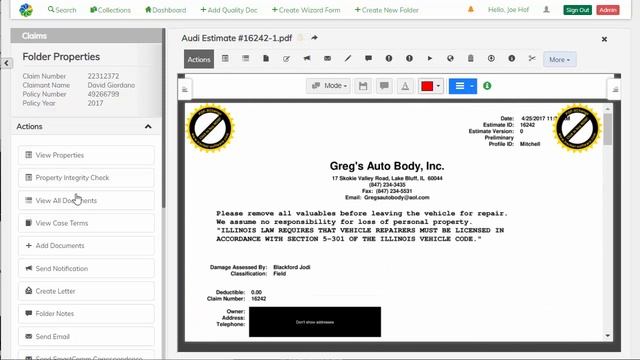
Task: Select the pencil annotate icon in the toolbar
Action: click(x=348, y=59)
